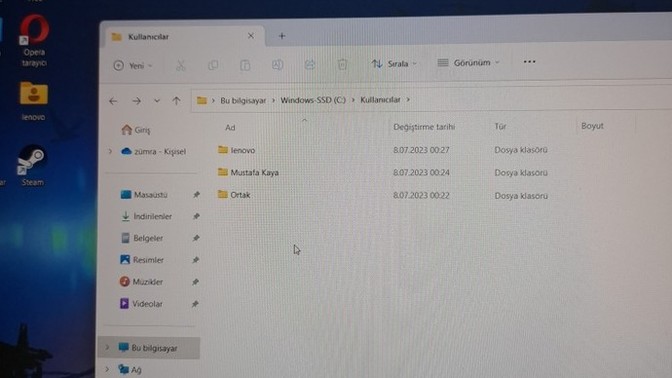Open the three-dots more options menu

coord(529,62)
